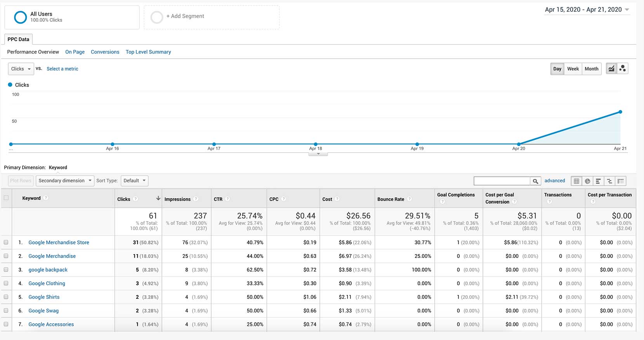Click help icon next to Clicks header
The width and height of the screenshot is (644, 340).
tap(135, 199)
